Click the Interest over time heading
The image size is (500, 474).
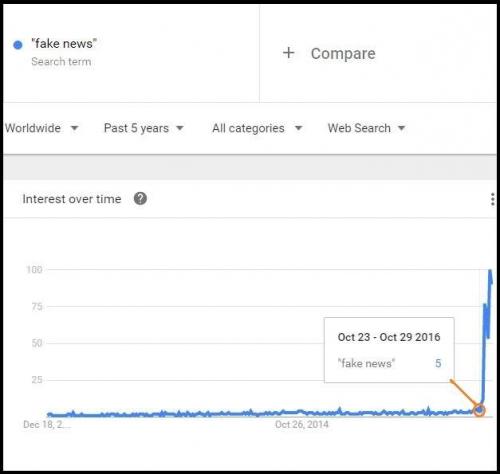[x=72, y=199]
